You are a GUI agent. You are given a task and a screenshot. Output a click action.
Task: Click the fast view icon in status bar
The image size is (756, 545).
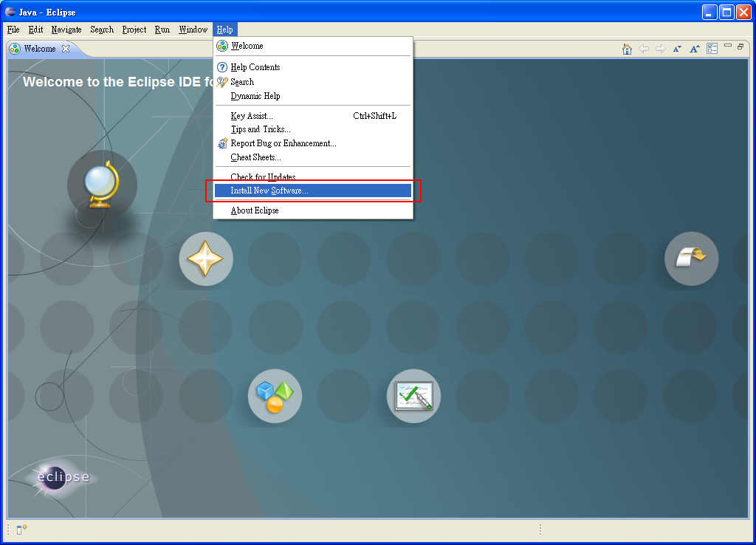(x=21, y=529)
